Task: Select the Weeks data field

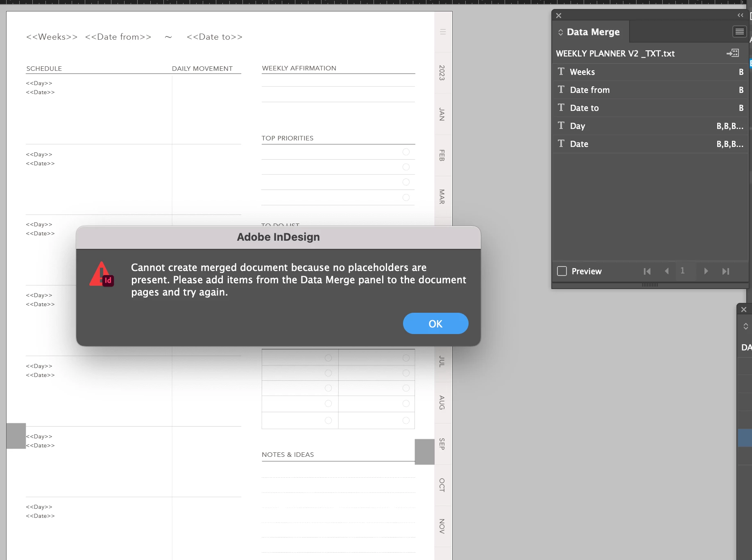Action: 650,72
